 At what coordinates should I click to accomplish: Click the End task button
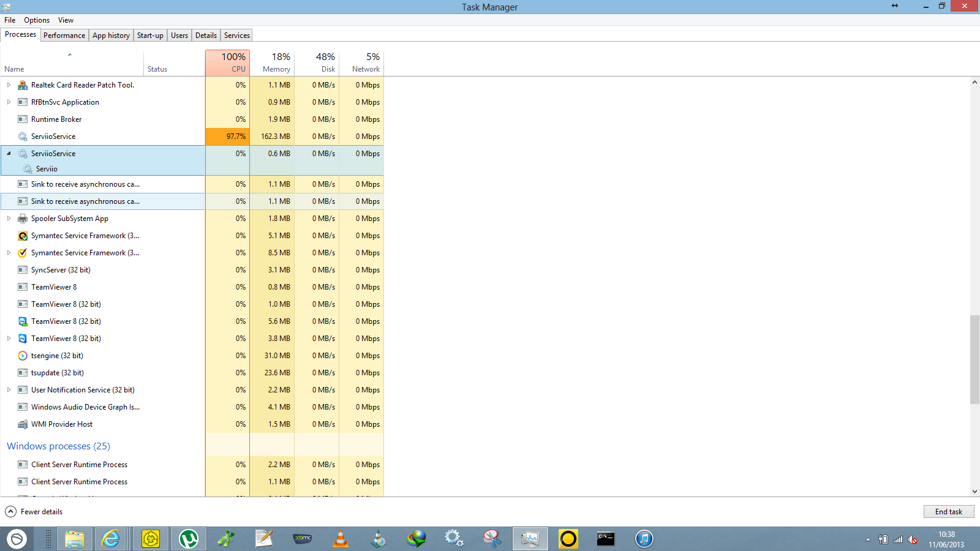pyautogui.click(x=949, y=512)
